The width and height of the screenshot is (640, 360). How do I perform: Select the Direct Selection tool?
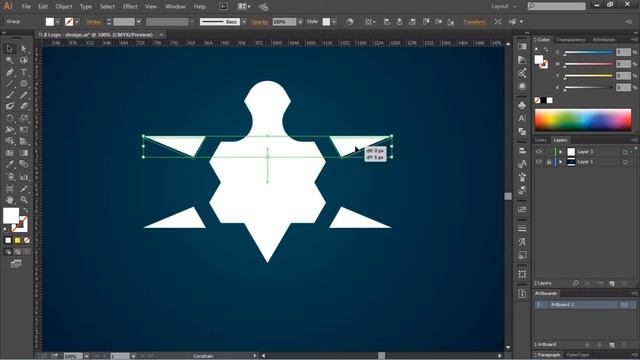point(24,49)
